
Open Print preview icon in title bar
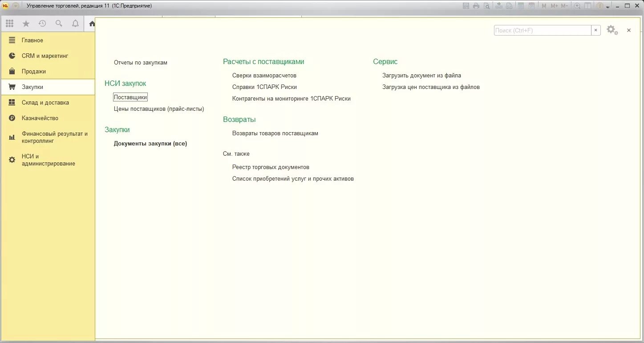tap(487, 6)
